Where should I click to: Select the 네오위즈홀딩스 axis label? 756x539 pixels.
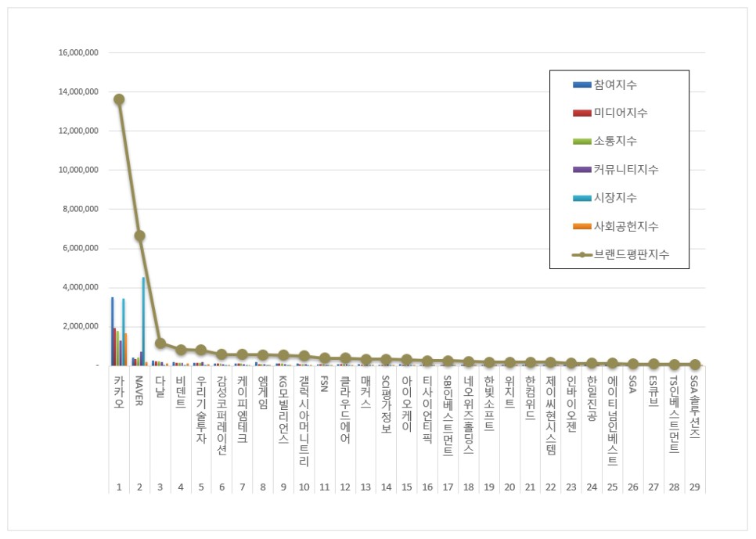click(468, 415)
